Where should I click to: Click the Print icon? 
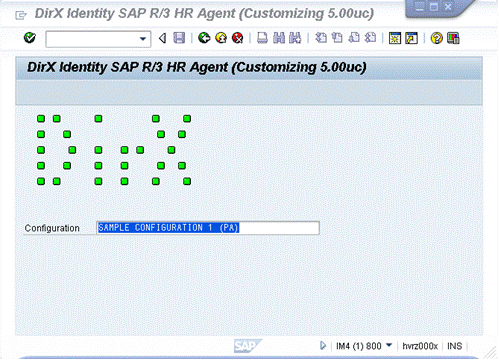[263, 38]
